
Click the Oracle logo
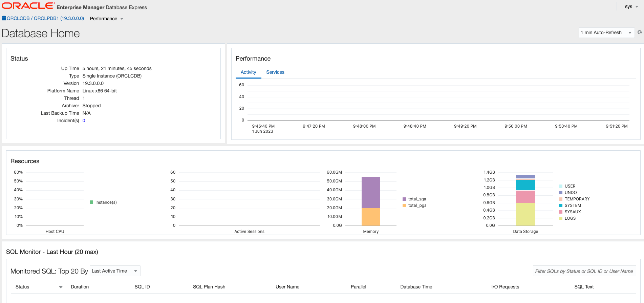[x=28, y=6]
